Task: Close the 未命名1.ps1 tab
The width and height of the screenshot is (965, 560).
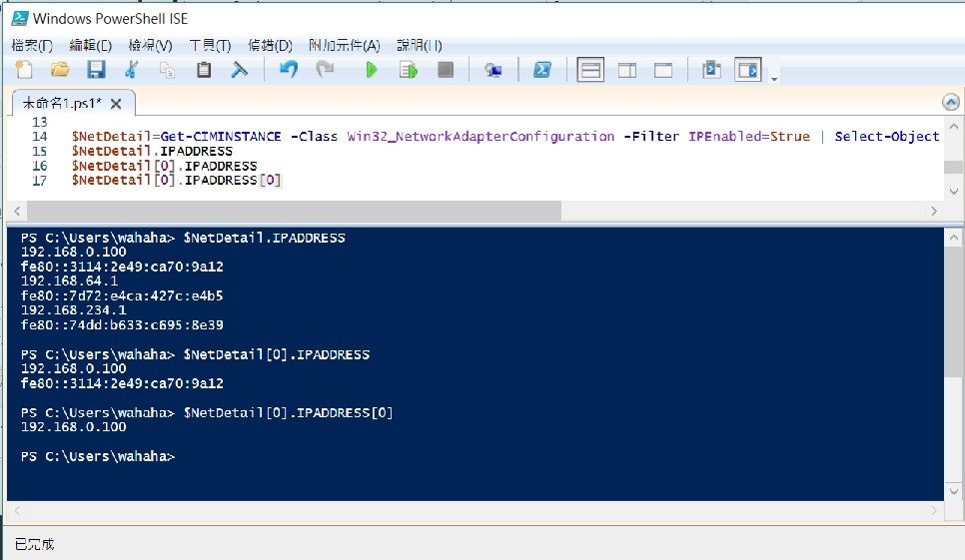Action: pos(116,104)
